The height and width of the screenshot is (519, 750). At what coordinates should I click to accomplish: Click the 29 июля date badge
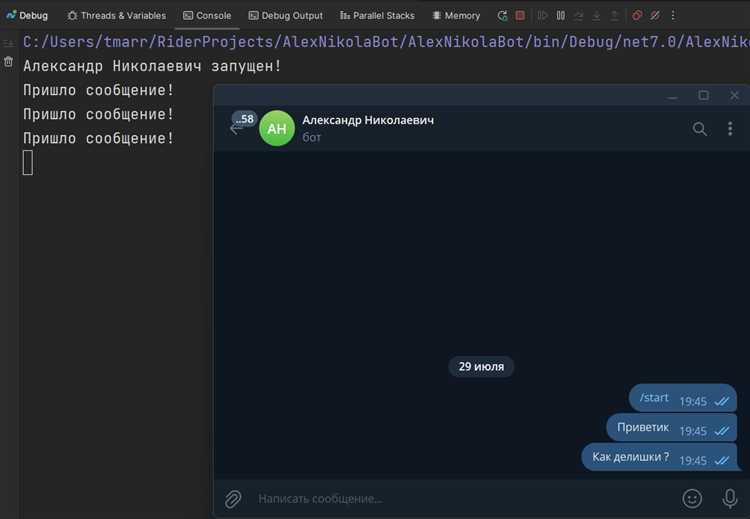pyautogui.click(x=481, y=366)
